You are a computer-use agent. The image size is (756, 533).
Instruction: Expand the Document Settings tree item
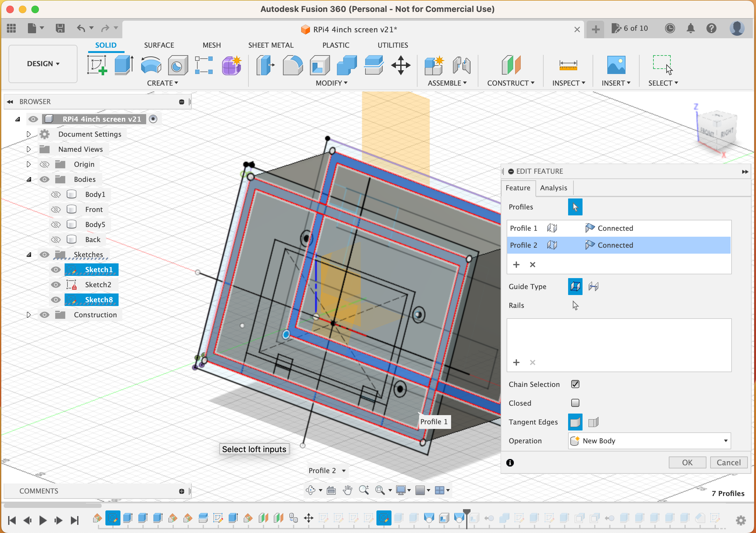(x=28, y=133)
